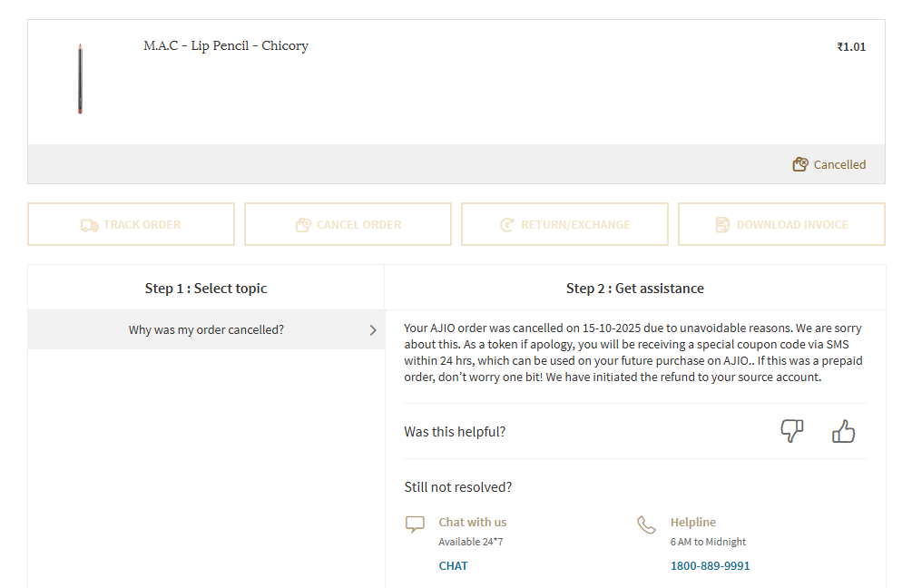Click the Download Invoice button
The height and width of the screenshot is (588, 912).
[x=781, y=224]
